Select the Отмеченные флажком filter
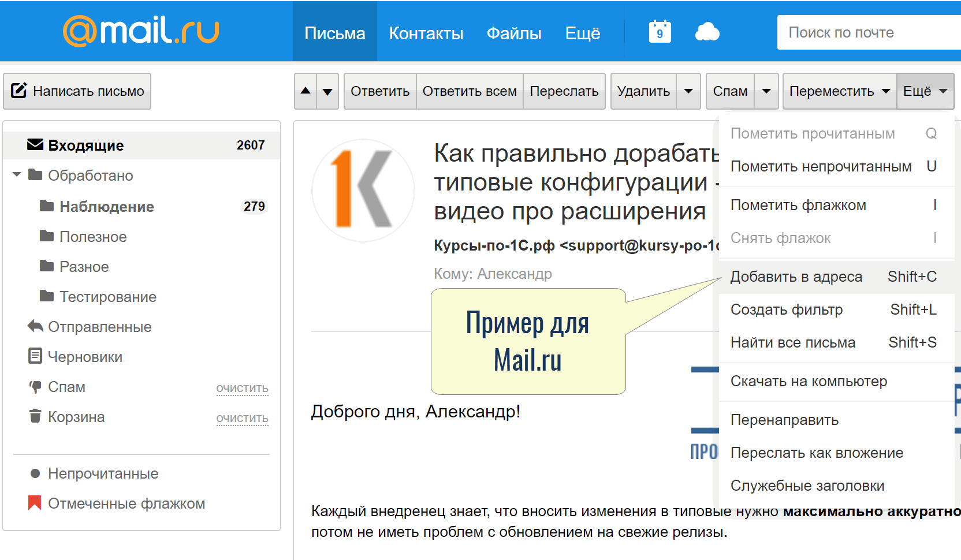Screen dimensions: 961x560 128,503
